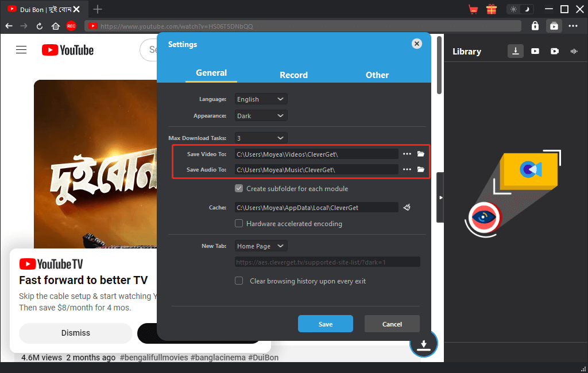Viewport: 588px width, 373px height.
Task: Reload the page with refresh icon
Action: click(x=40, y=26)
